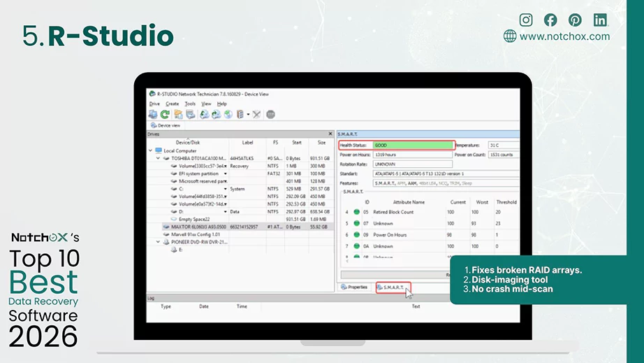Click the RAIDs cabinet toolbar icon
Viewport: 644px width, 363px height.
(241, 114)
